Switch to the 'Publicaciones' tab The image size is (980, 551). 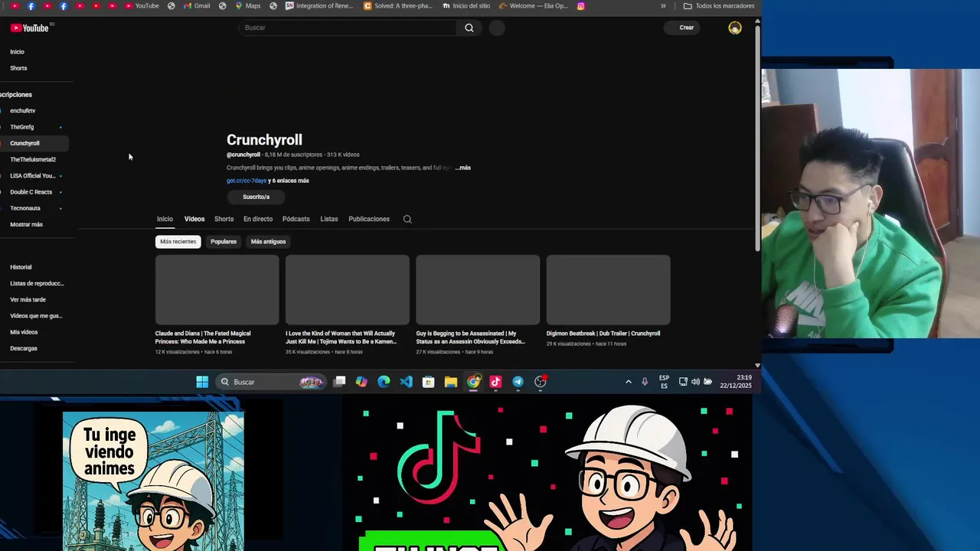[369, 219]
